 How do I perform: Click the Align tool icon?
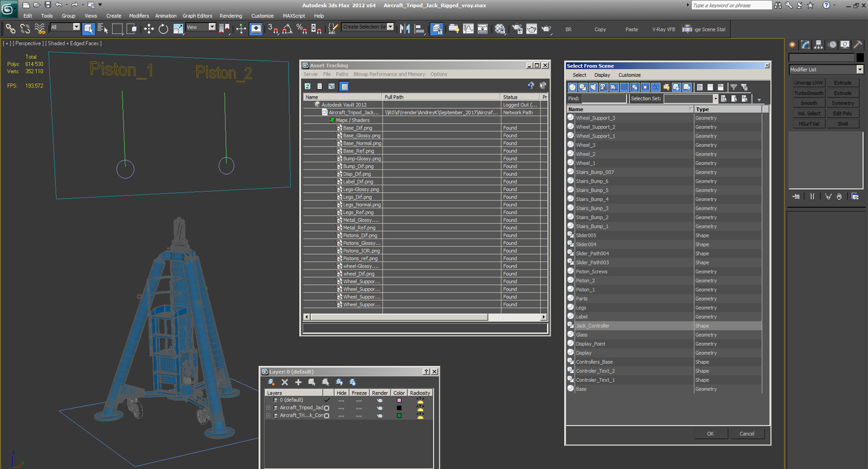click(x=420, y=29)
